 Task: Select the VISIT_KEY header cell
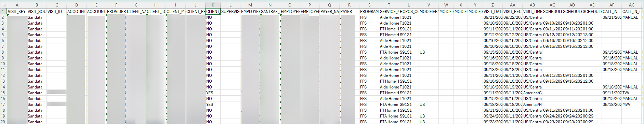point(17,11)
